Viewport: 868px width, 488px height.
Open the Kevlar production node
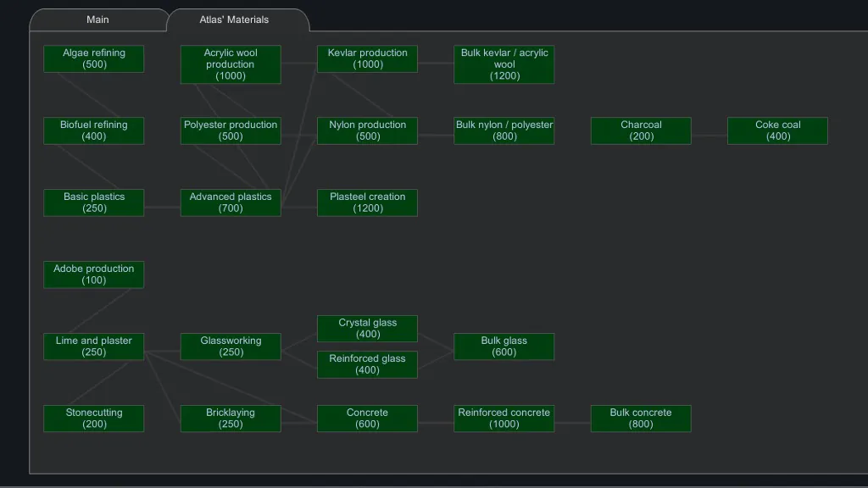367,58
